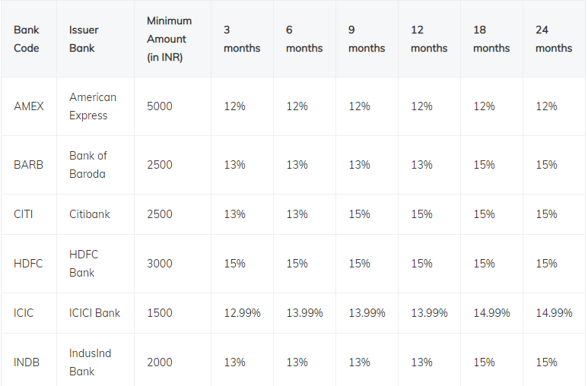
Task: Select the 14.99% ICICI 24 months rate
Action: click(555, 313)
